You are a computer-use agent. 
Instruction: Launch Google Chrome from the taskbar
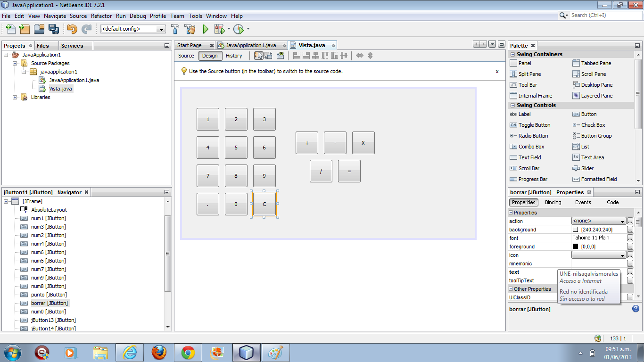pos(188,352)
